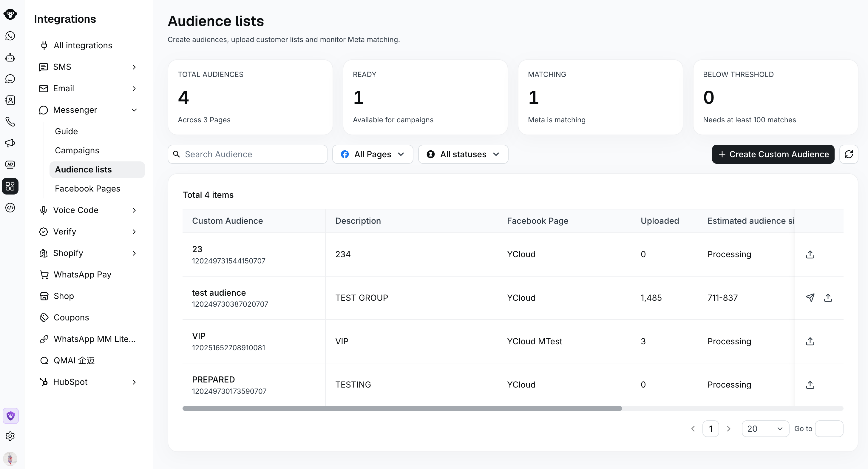
Task: Expand the HubSpot section in sidebar
Action: [89, 382]
